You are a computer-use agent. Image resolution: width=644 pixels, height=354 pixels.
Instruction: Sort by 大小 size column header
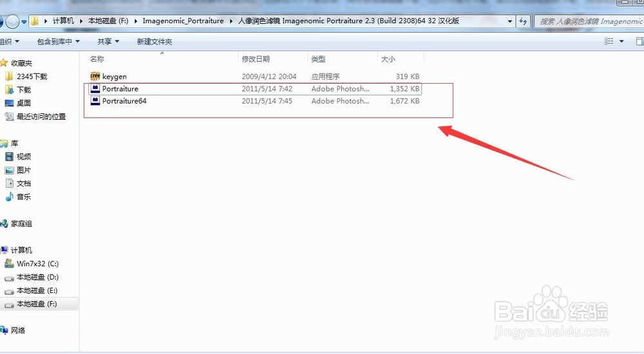388,59
